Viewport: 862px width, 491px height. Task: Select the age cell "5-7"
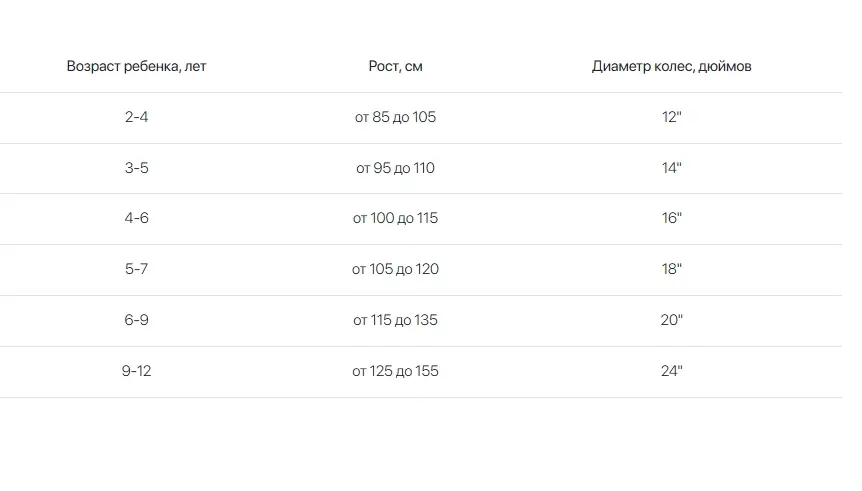(x=137, y=269)
